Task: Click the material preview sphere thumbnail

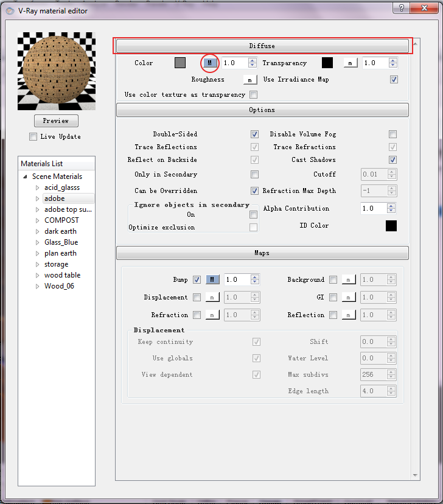Action: pos(57,71)
